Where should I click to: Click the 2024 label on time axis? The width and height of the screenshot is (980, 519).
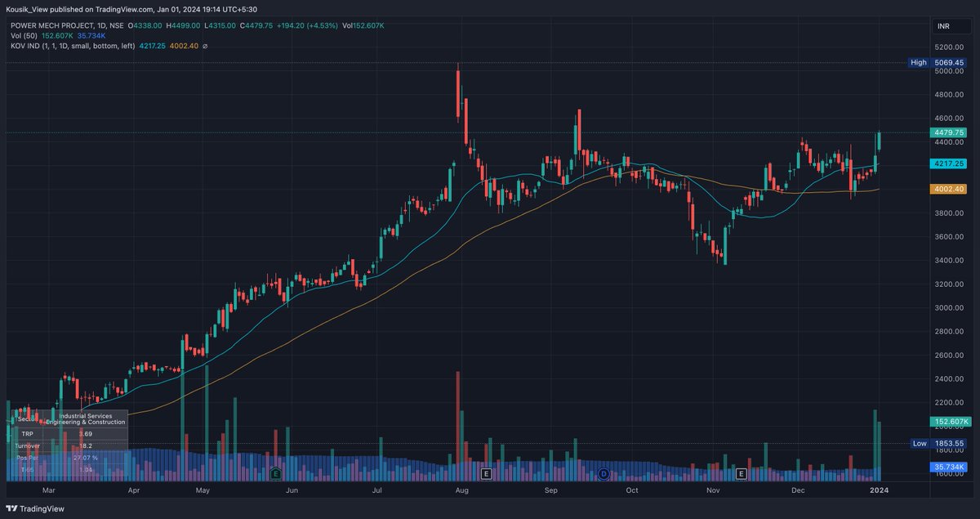[879, 490]
